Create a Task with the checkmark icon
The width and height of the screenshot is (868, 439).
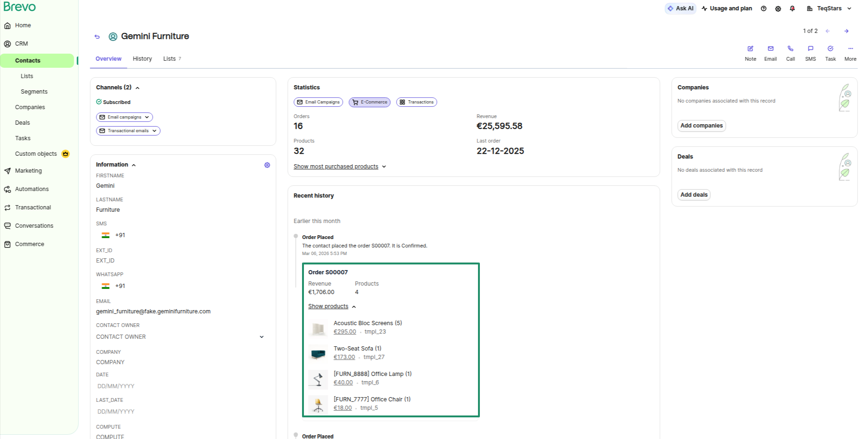click(x=830, y=48)
